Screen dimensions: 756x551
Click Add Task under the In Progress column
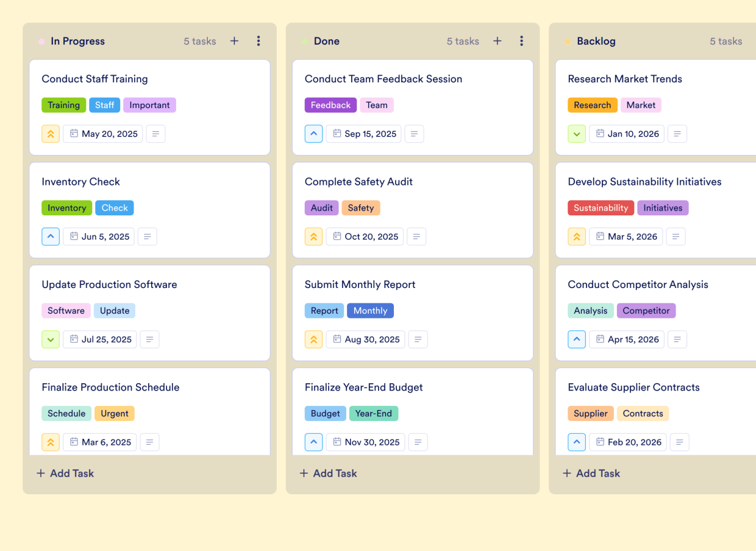pyautogui.click(x=65, y=473)
